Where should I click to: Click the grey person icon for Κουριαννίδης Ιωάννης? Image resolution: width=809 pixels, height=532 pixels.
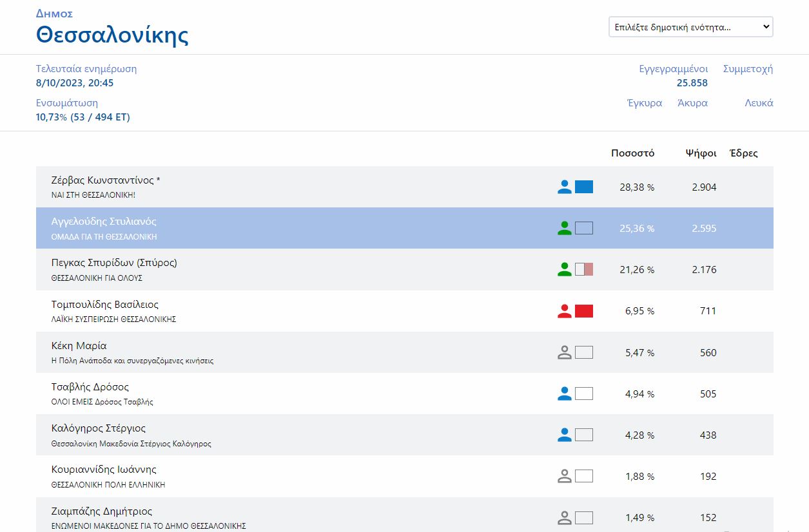click(564, 476)
